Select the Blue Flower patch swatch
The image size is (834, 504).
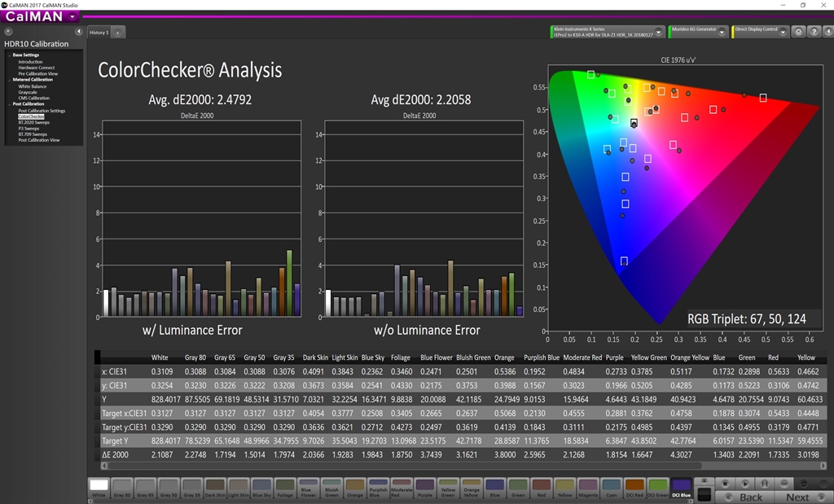tap(309, 488)
